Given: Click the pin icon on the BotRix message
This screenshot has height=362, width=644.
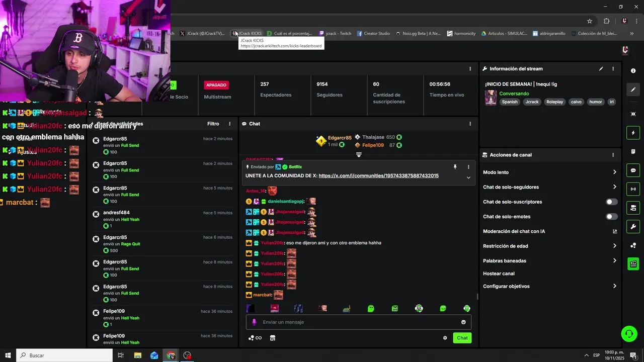Looking at the screenshot, I should point(455,167).
